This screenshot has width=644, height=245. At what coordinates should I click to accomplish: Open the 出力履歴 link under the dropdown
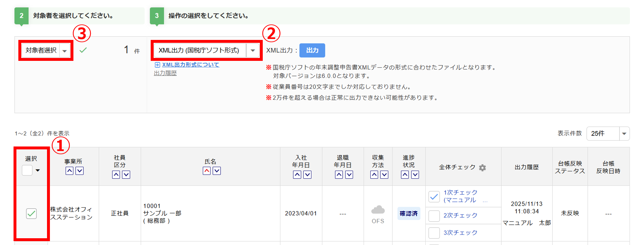pos(165,73)
